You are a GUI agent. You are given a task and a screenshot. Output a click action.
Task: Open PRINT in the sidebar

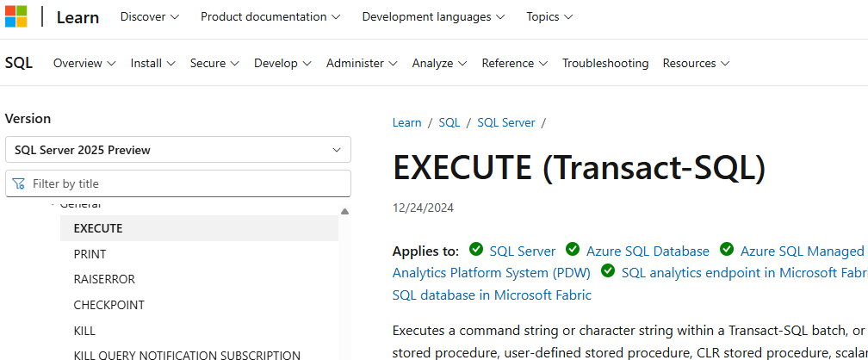click(x=90, y=254)
